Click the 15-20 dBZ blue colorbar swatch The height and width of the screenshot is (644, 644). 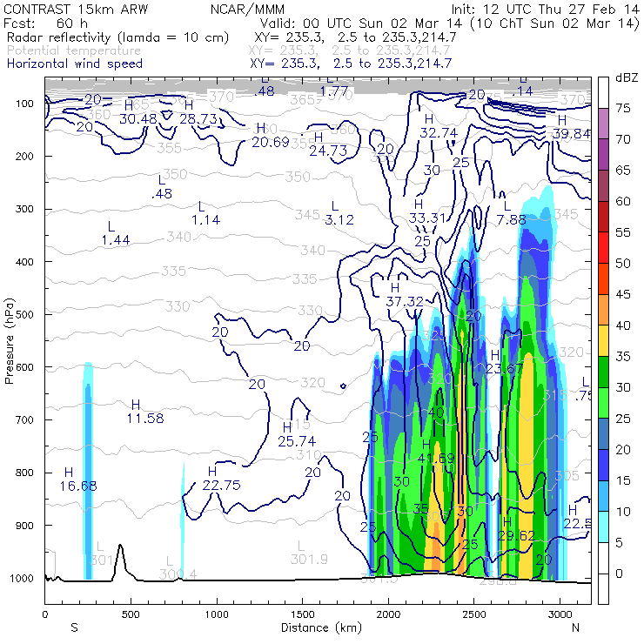pyautogui.click(x=603, y=465)
